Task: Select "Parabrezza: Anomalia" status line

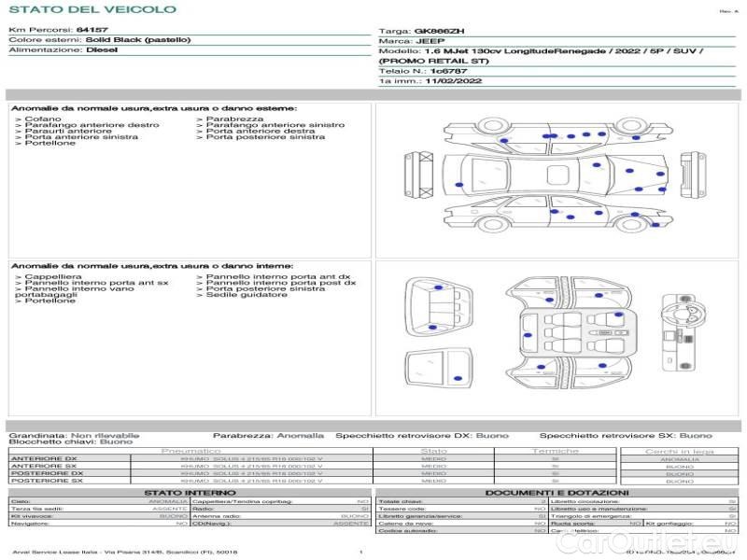Action: coord(268,436)
